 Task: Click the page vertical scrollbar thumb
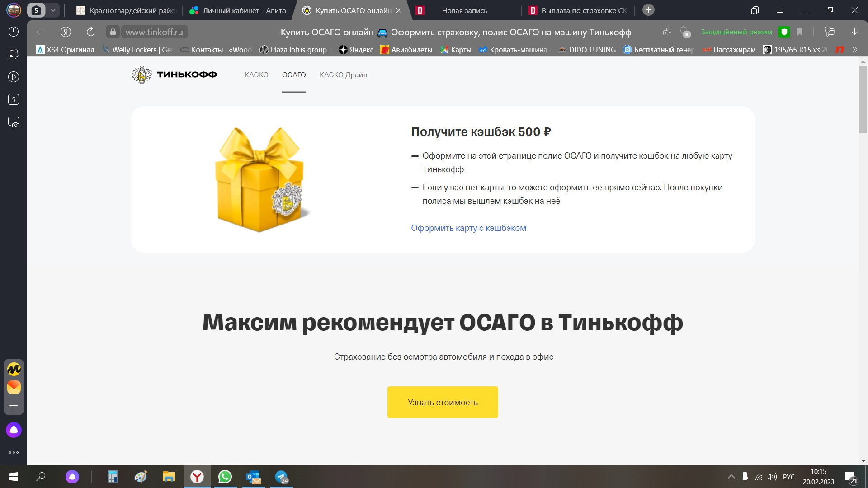pyautogui.click(x=863, y=99)
